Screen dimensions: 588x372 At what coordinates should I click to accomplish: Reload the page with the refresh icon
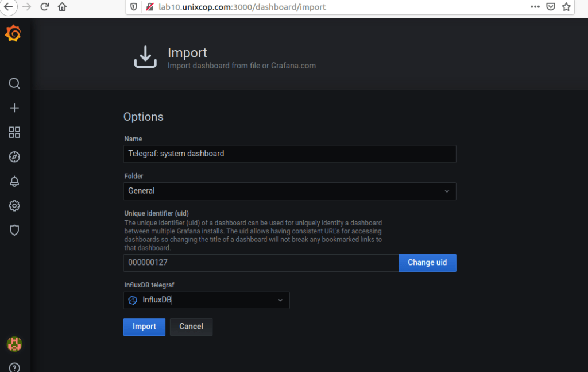pyautogui.click(x=45, y=7)
